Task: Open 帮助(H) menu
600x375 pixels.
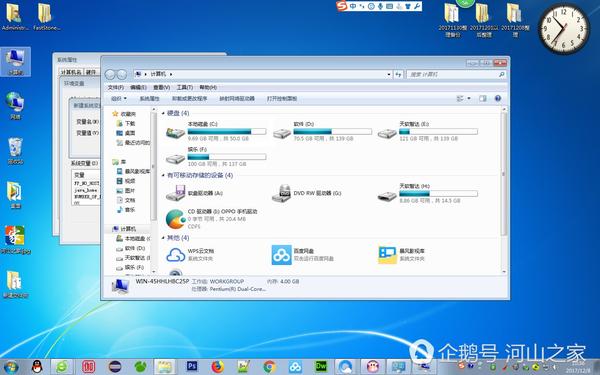Action: pos(208,87)
